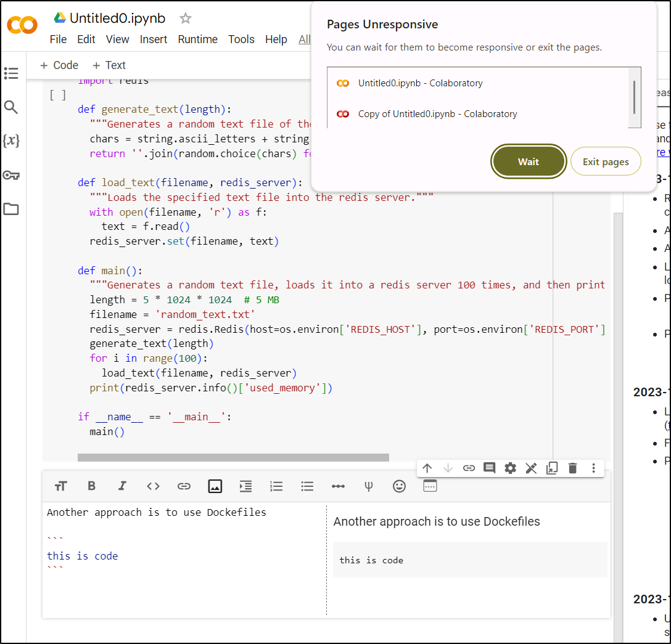
Task: Open the table of contents sidebar
Action: click(x=11, y=73)
